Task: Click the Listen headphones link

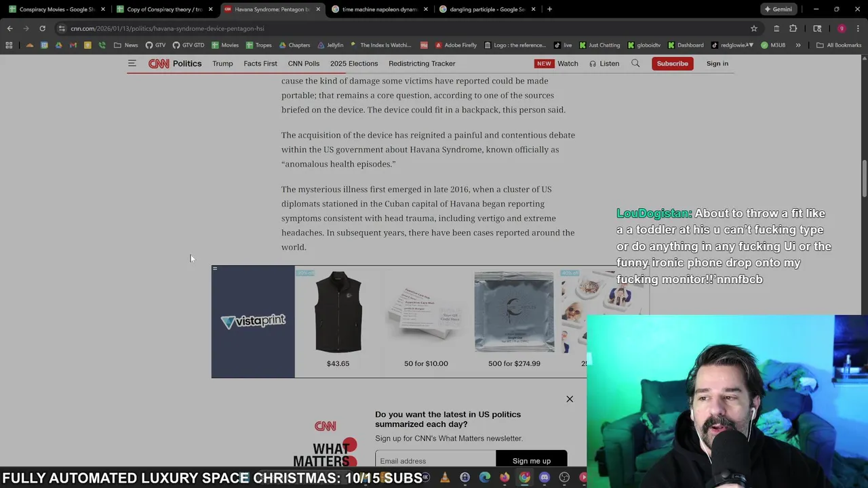Action: coord(604,64)
